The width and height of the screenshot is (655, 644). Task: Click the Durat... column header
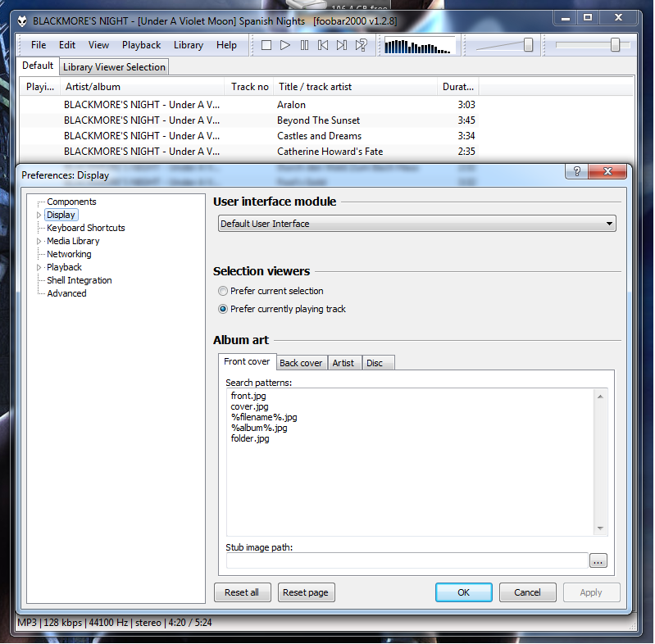(457, 87)
